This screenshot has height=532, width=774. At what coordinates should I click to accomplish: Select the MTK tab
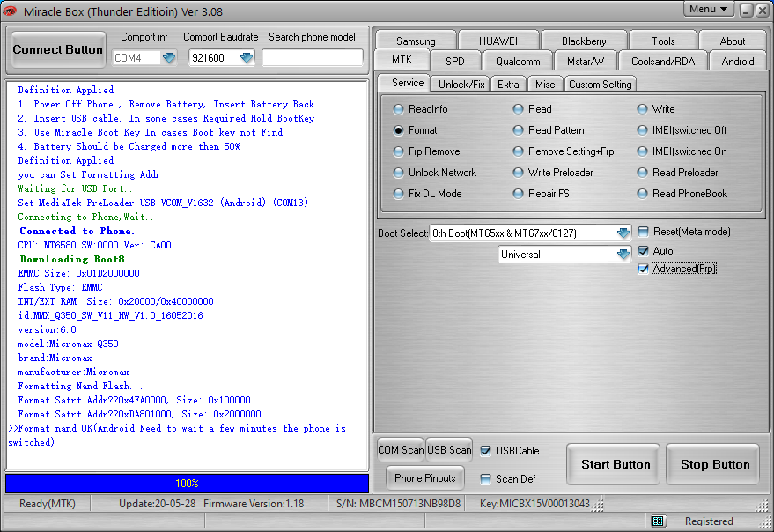click(x=402, y=60)
